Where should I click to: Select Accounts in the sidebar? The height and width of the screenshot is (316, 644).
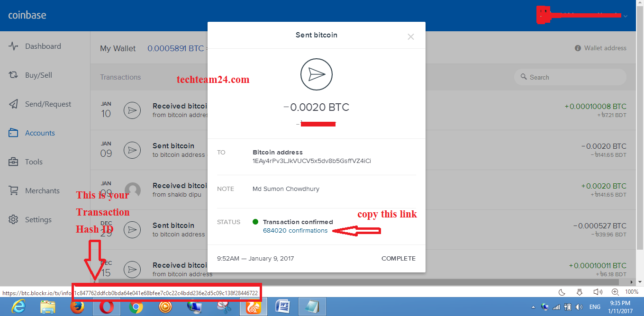pos(32,133)
